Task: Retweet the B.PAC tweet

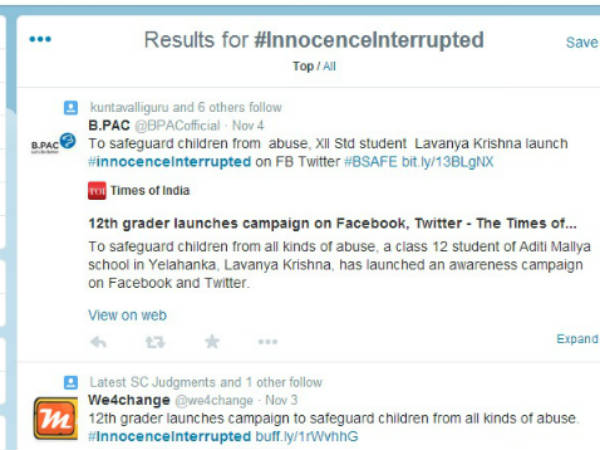Action: tap(155, 341)
